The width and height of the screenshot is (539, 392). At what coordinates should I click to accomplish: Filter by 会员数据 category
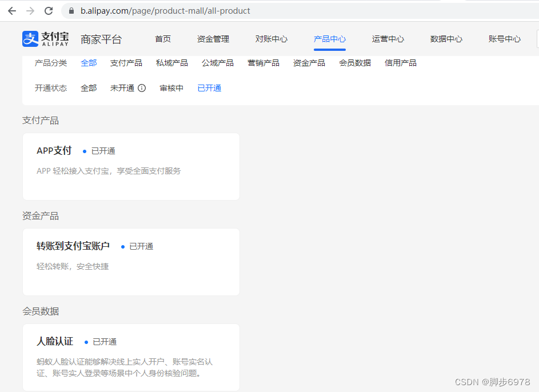(355, 63)
